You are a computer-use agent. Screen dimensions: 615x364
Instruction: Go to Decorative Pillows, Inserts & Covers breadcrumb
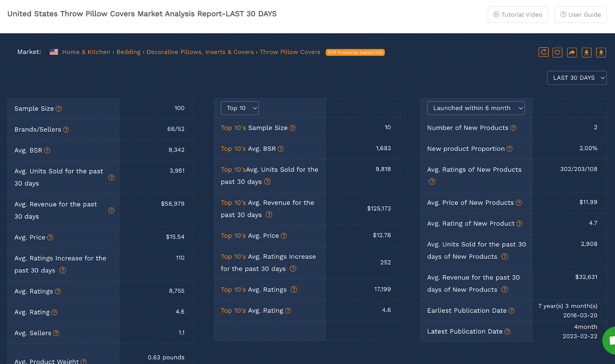pos(200,52)
